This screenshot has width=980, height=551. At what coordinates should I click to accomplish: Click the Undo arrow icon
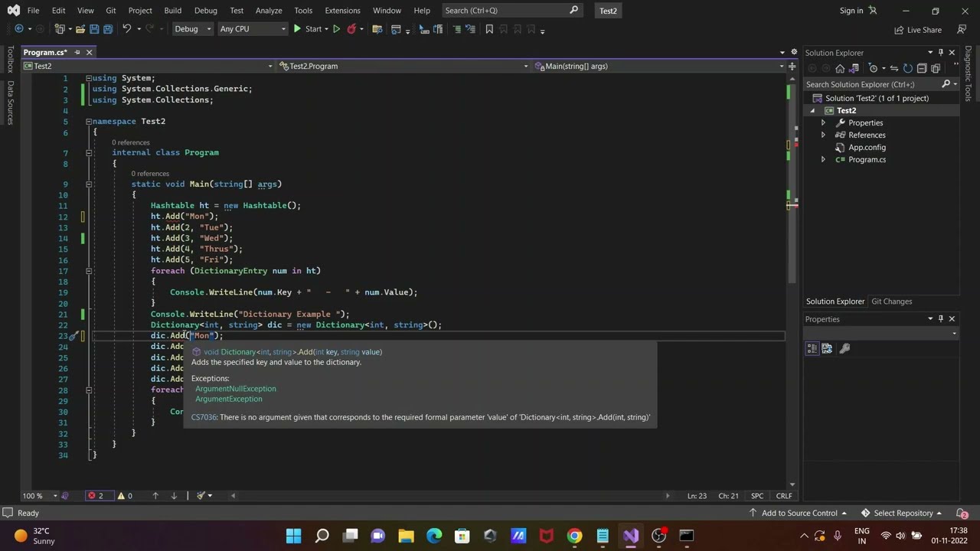click(x=127, y=29)
